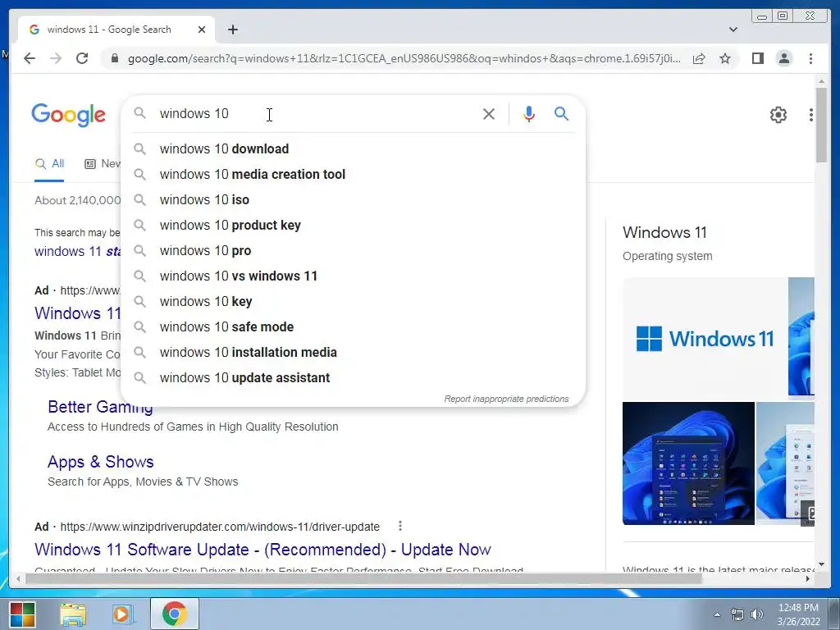Viewport: 840px width, 630px height.
Task: Click the padlock site info icon
Action: pos(114,58)
